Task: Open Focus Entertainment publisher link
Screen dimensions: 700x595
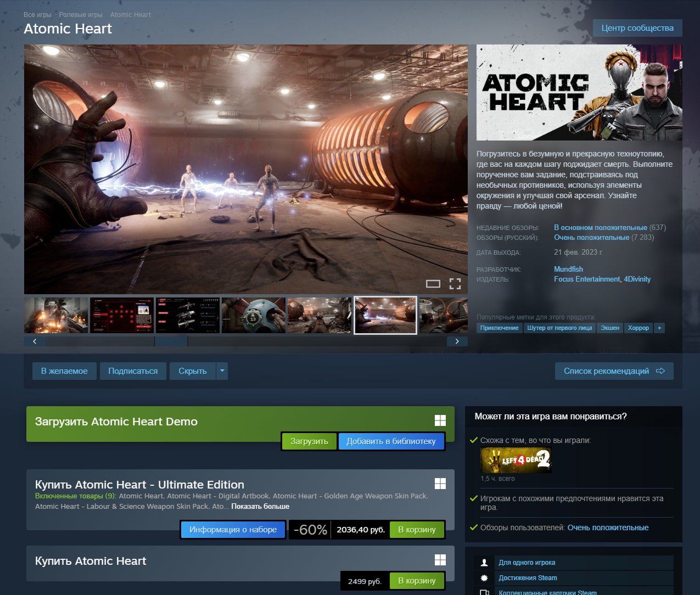Action: (x=587, y=279)
